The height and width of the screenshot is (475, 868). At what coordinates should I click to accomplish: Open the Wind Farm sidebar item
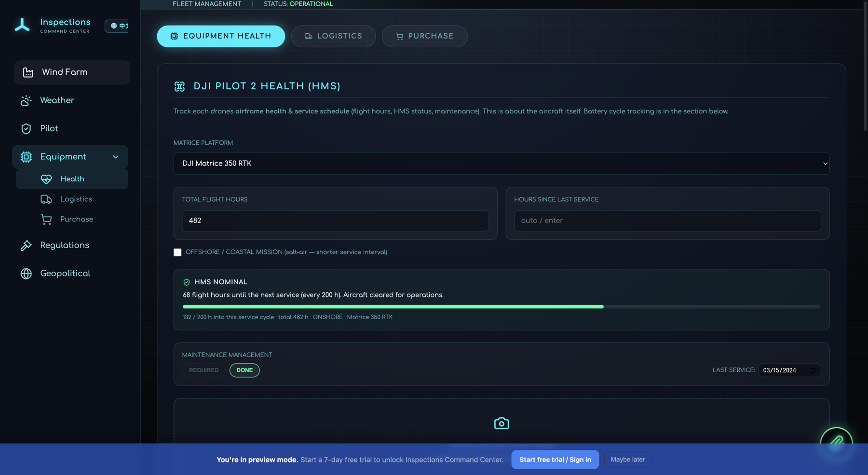[72, 72]
